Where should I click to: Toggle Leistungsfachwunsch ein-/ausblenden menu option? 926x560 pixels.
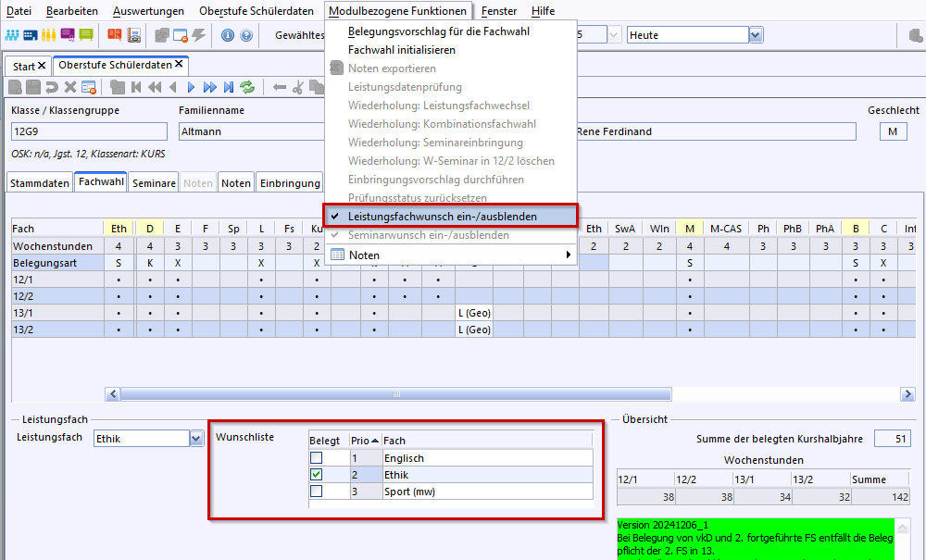tap(450, 216)
